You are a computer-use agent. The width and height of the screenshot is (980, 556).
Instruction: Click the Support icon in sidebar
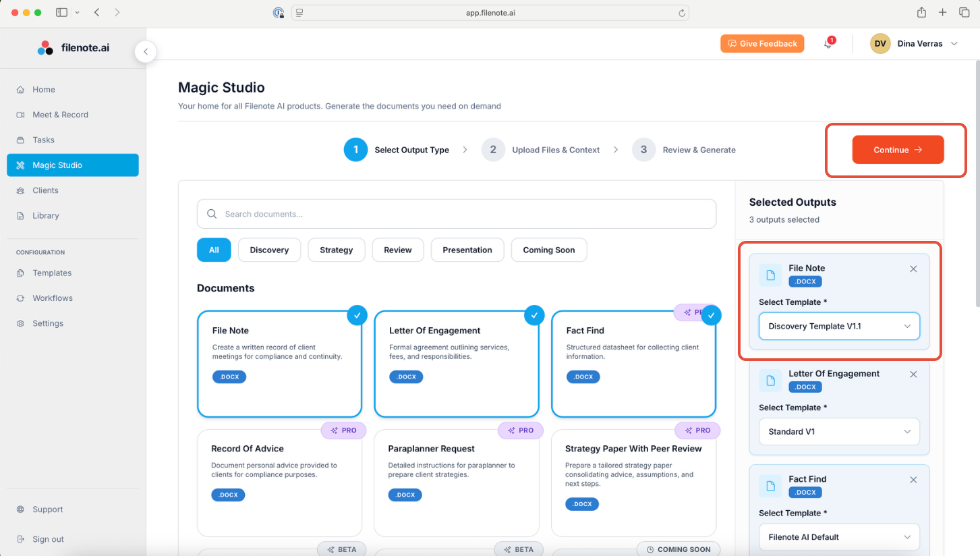(x=20, y=509)
